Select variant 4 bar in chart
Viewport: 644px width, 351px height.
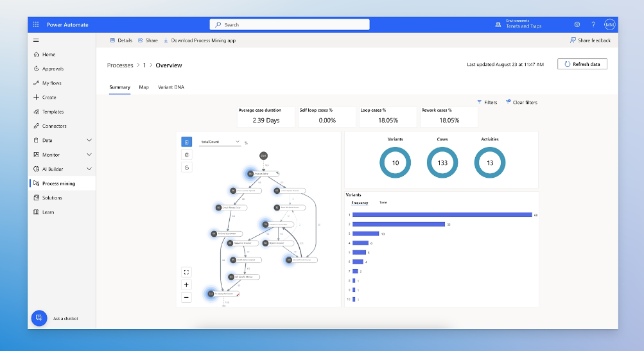(x=360, y=243)
